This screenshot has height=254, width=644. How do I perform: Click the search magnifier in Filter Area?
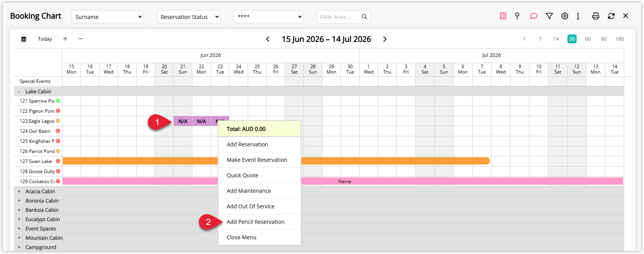(364, 17)
